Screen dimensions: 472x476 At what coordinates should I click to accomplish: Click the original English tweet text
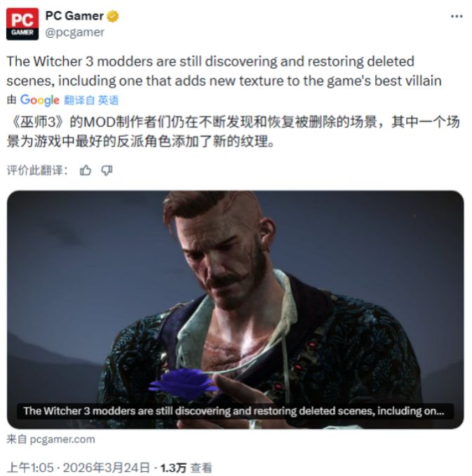(224, 71)
